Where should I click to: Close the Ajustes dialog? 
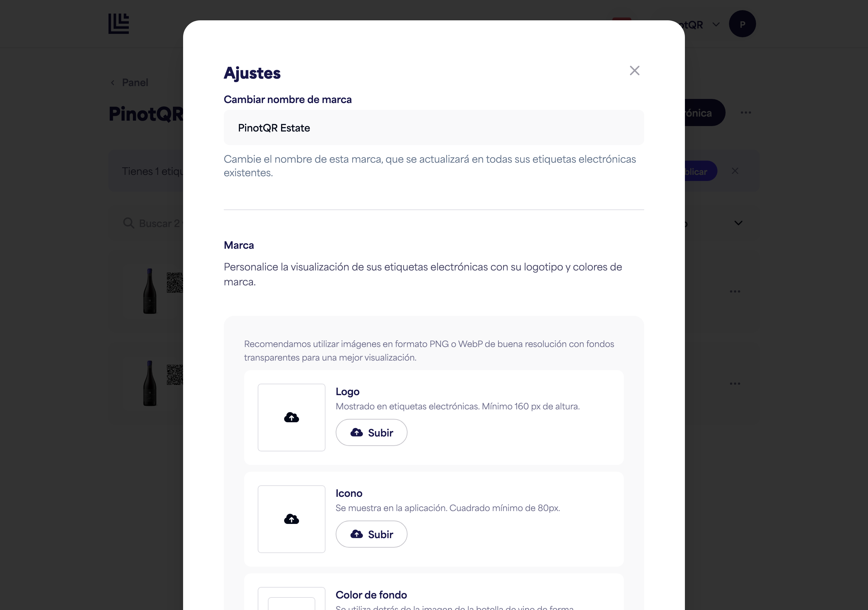(x=634, y=71)
